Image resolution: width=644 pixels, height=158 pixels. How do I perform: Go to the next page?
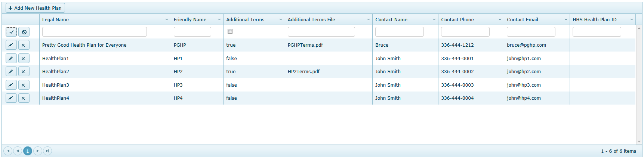click(37, 151)
